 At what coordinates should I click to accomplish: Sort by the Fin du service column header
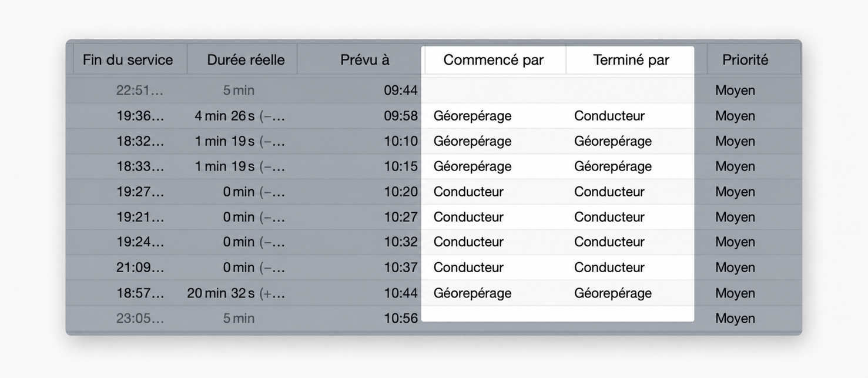click(x=128, y=60)
